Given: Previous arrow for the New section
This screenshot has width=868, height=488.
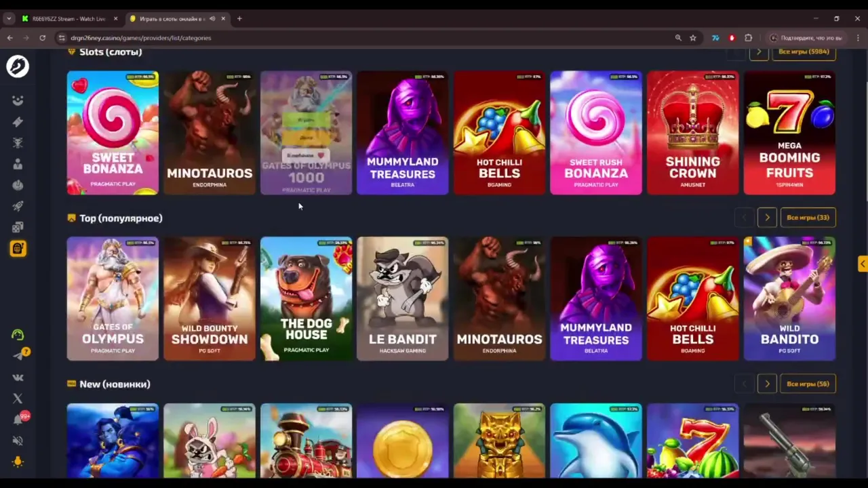Looking at the screenshot, I should 744,384.
